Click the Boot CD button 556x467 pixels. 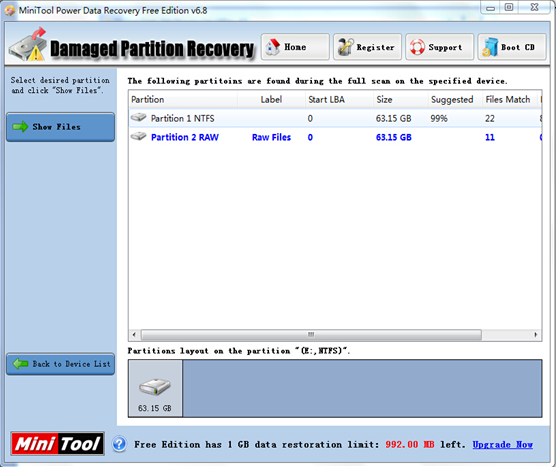click(x=512, y=47)
